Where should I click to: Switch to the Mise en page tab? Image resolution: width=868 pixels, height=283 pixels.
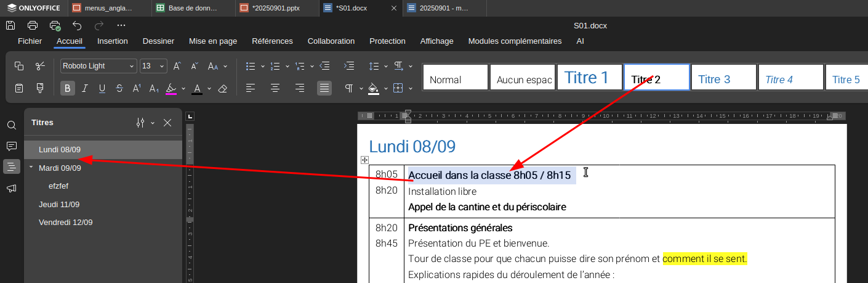pos(213,41)
